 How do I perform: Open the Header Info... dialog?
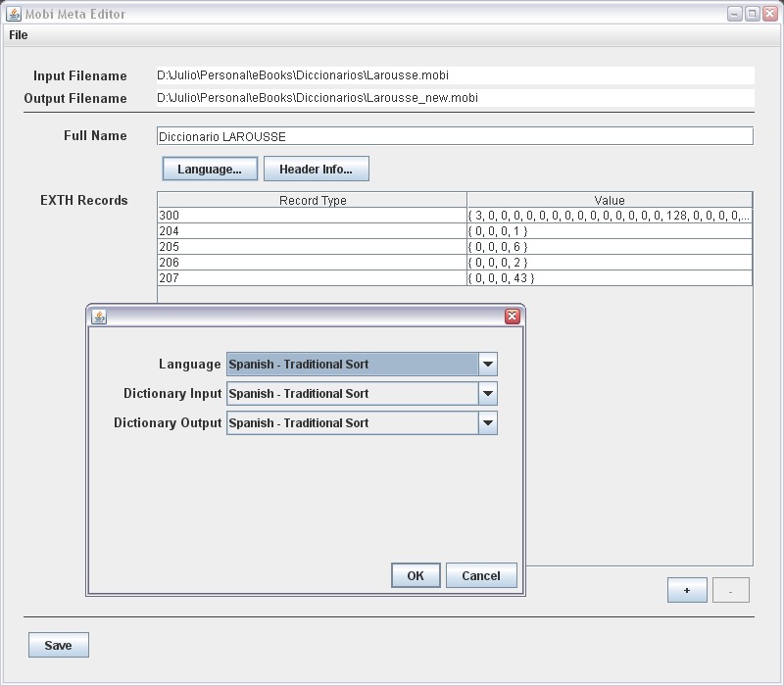click(316, 169)
